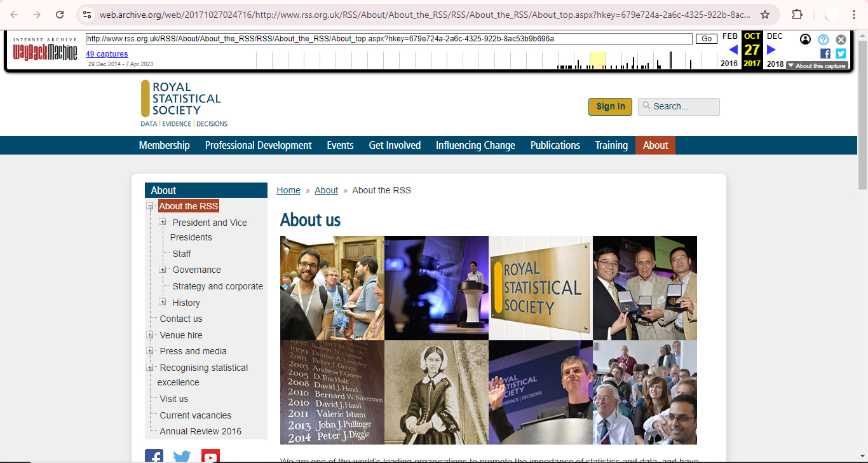Click the Sign In button
This screenshot has height=463, width=868.
click(x=610, y=107)
